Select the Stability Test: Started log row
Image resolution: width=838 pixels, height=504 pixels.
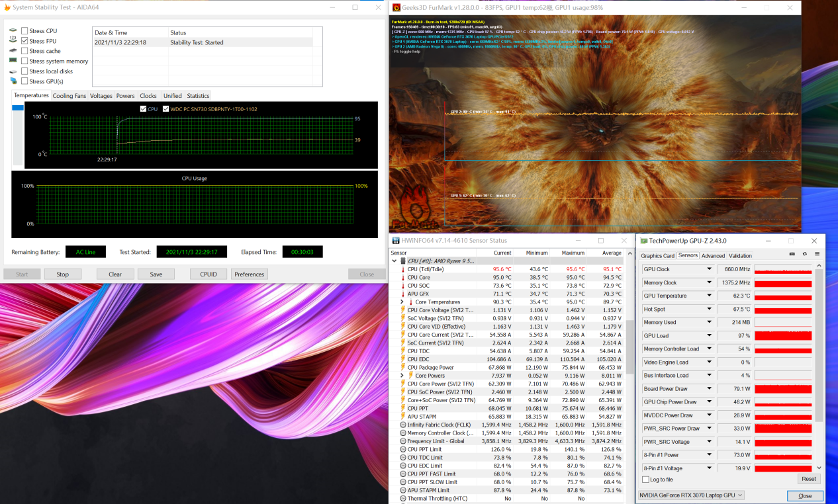point(207,42)
